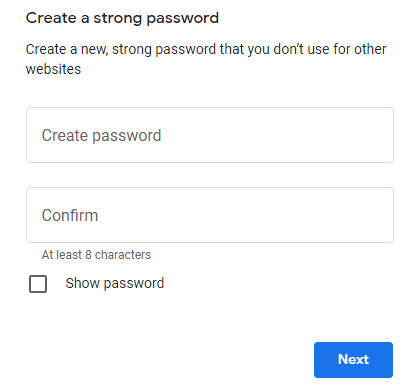Click the 'Create a strong password' heading
The height and width of the screenshot is (392, 407).
tap(122, 18)
